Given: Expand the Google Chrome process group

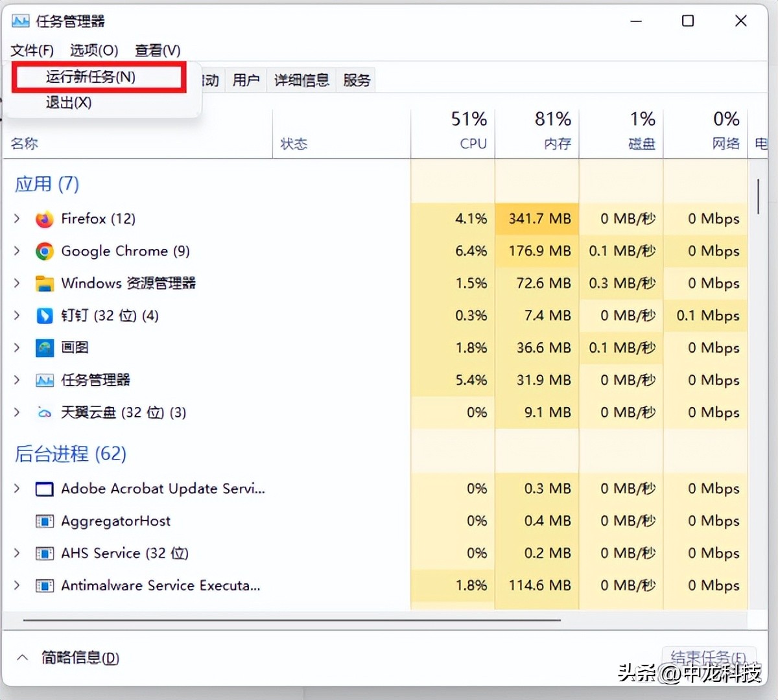Looking at the screenshot, I should click(x=17, y=251).
